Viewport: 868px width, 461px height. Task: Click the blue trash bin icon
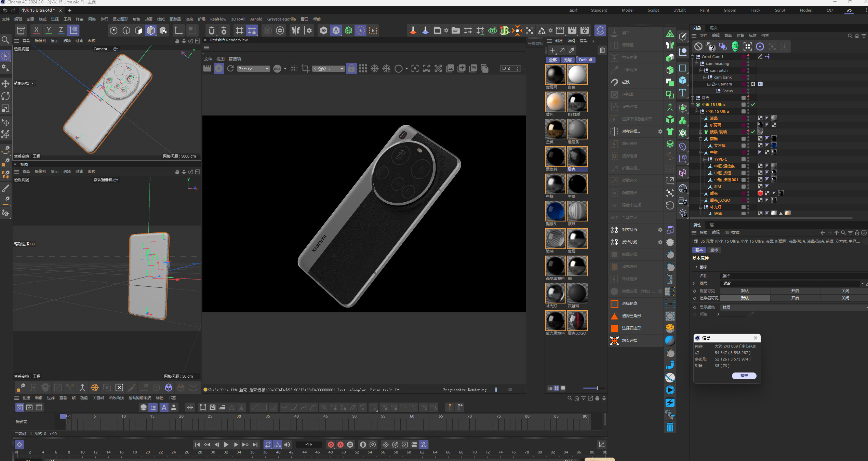click(670, 427)
